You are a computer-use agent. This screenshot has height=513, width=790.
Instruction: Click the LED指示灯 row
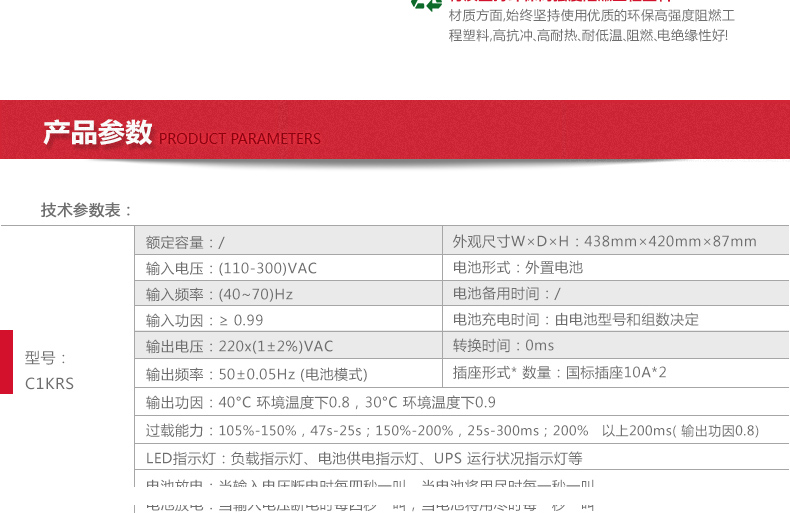(x=462, y=458)
